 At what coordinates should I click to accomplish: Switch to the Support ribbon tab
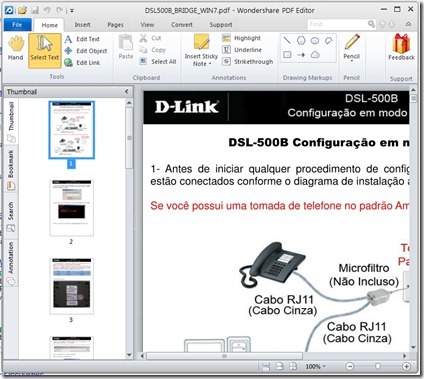tap(221, 25)
